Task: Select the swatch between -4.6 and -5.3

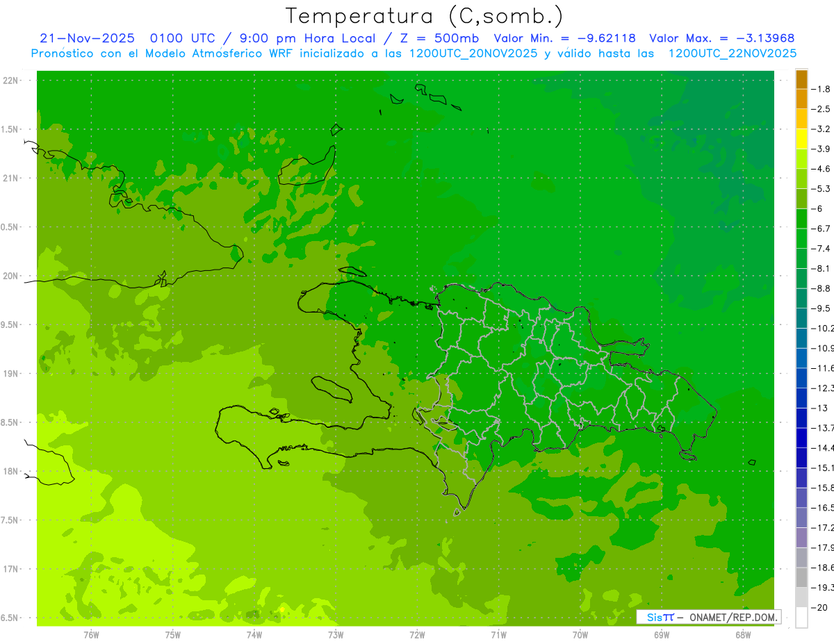Action: [x=801, y=179]
